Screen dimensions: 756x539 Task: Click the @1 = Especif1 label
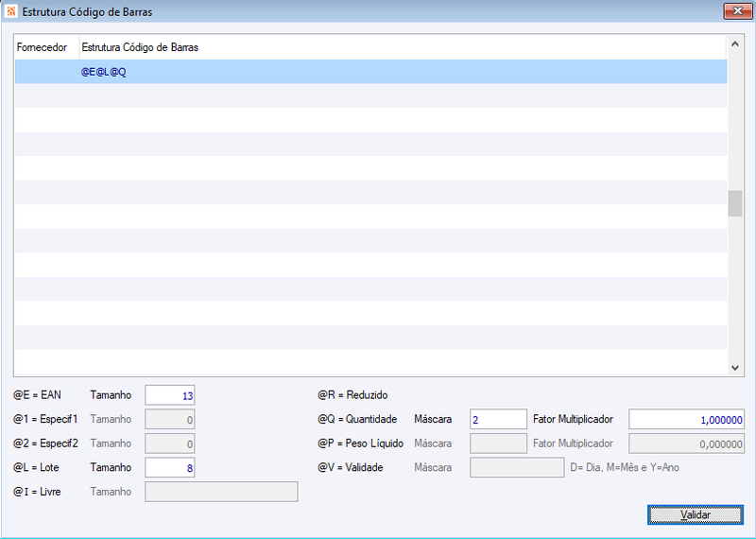click(45, 419)
